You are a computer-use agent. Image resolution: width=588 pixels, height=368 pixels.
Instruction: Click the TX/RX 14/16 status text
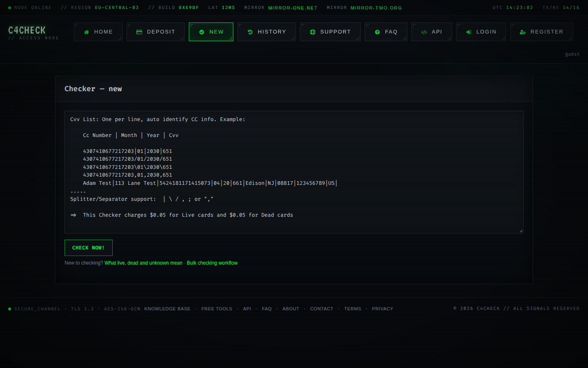(x=561, y=8)
